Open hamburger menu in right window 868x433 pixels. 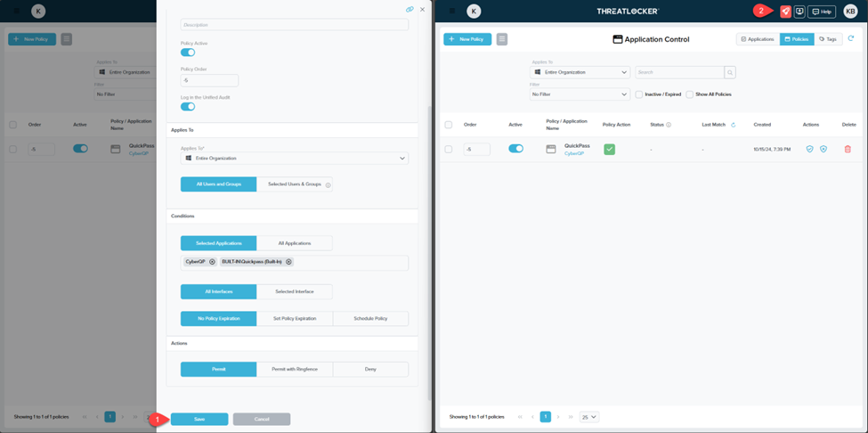coord(451,11)
